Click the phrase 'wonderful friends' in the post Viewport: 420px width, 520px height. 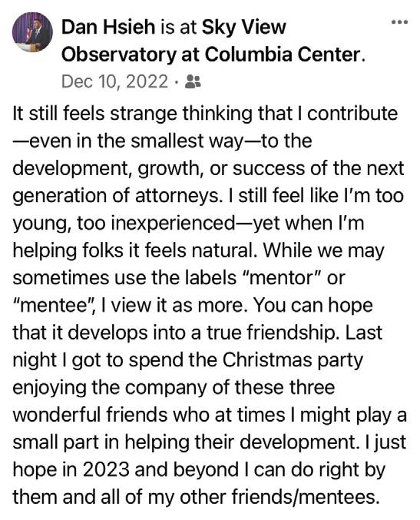[x=90, y=416]
